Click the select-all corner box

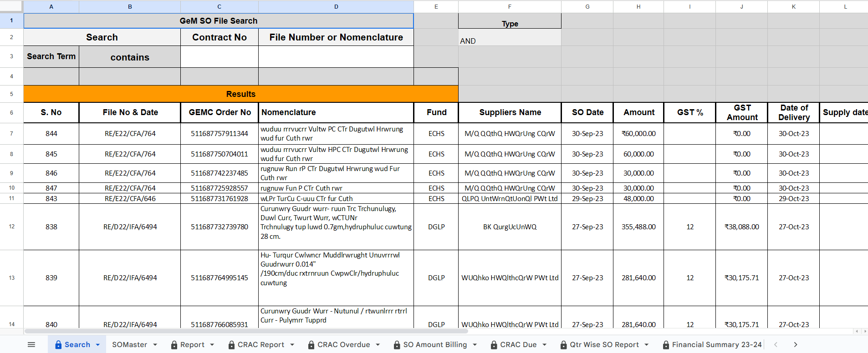[11, 6]
